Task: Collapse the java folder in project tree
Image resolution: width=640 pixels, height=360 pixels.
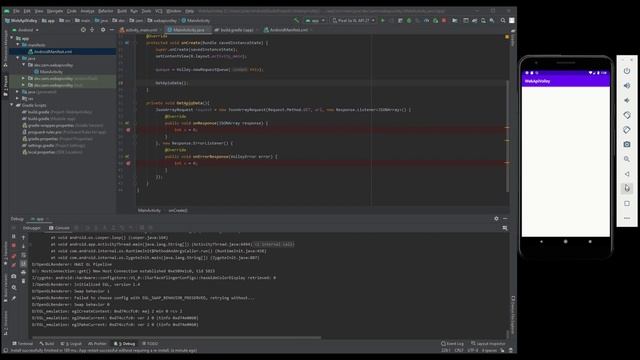Action: pos(18,58)
